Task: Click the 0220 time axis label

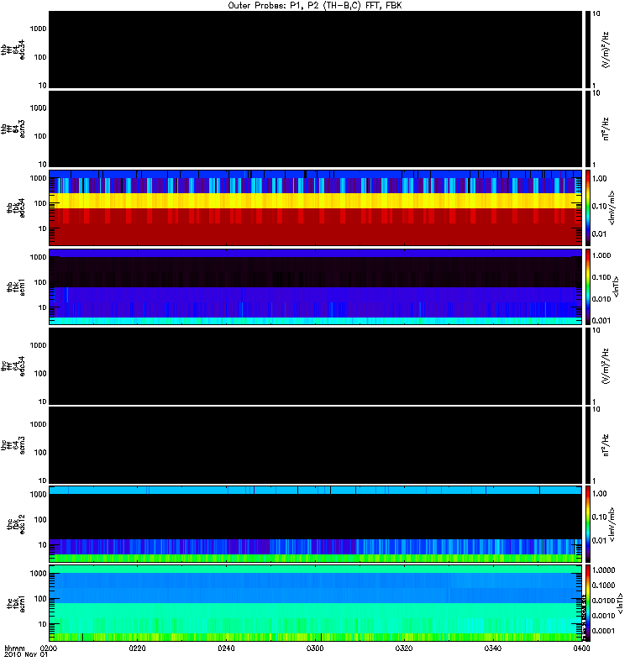Action: [137, 648]
